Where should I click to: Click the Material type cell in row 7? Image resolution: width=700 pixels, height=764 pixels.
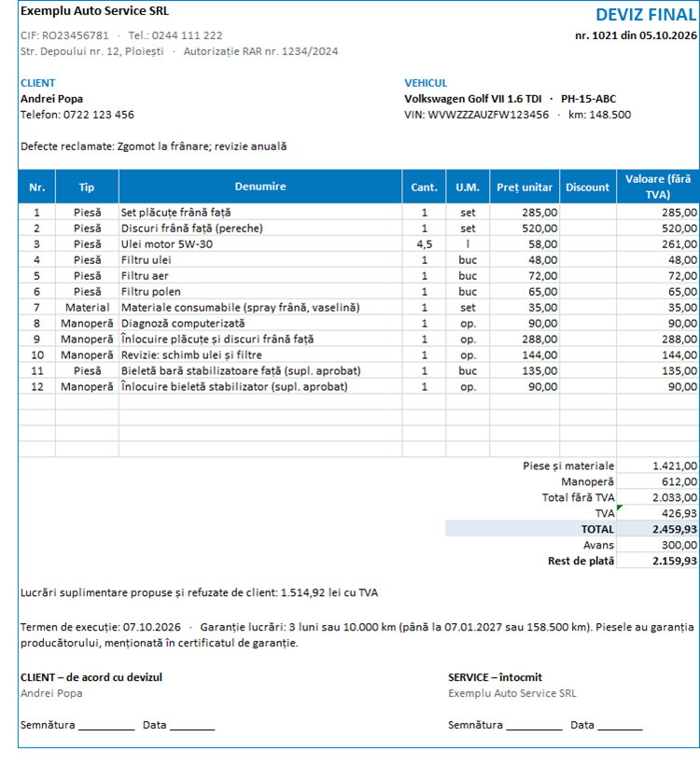pyautogui.click(x=87, y=308)
